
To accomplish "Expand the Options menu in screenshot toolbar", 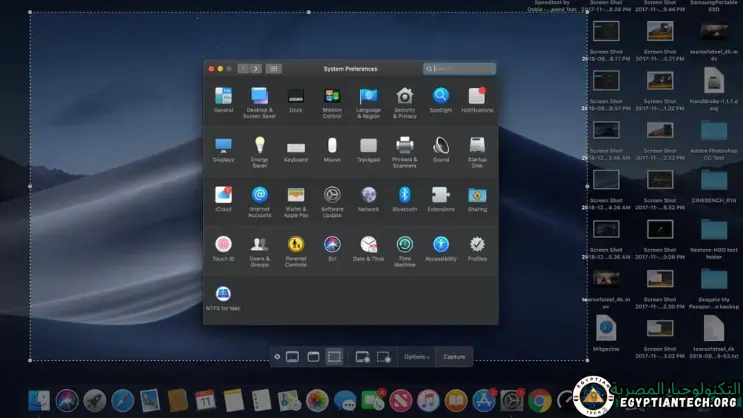I will [x=416, y=357].
